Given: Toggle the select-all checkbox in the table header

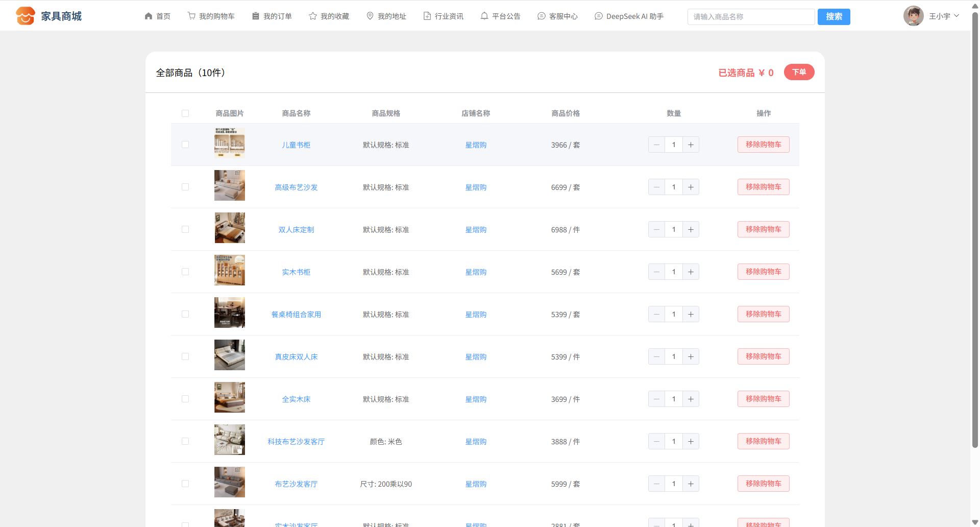Looking at the screenshot, I should click(x=185, y=113).
